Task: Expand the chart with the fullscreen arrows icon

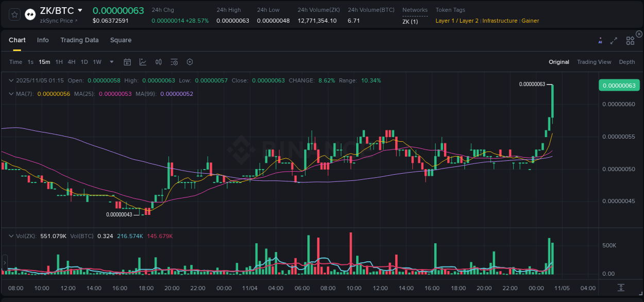Action: pyautogui.click(x=614, y=40)
